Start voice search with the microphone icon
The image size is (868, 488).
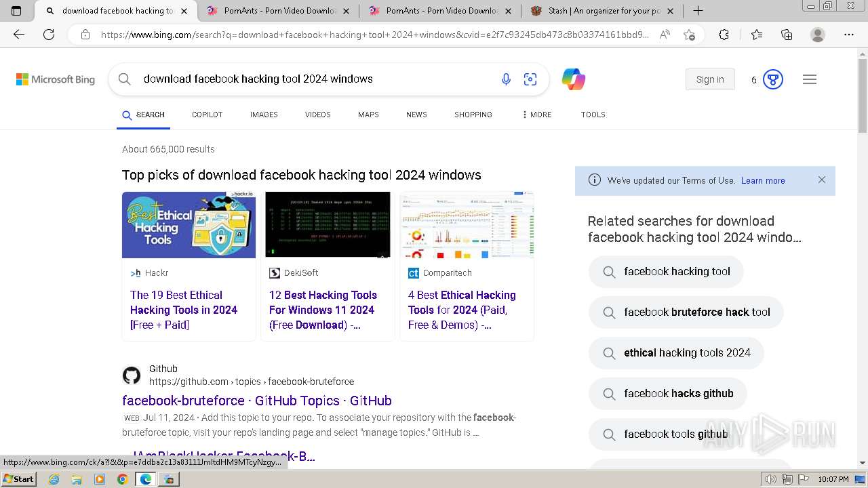tap(506, 79)
